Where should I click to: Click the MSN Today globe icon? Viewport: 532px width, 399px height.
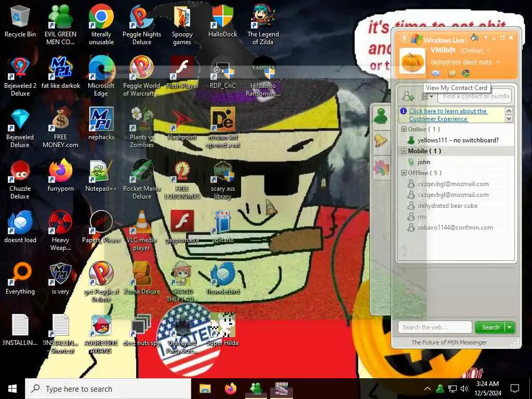click(x=465, y=73)
